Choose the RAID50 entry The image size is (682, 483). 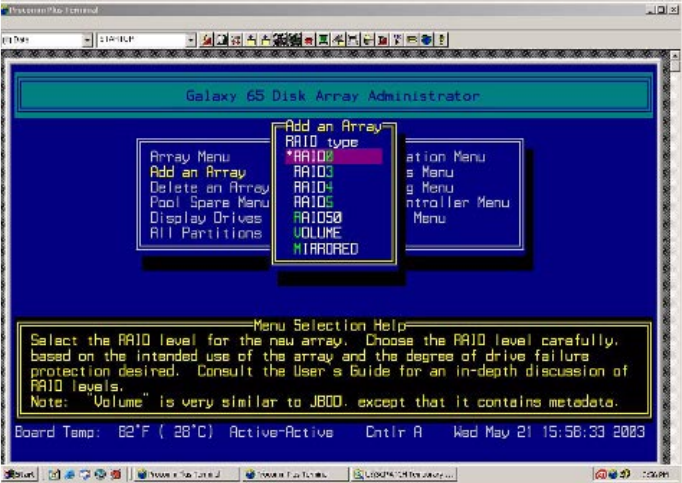point(318,218)
